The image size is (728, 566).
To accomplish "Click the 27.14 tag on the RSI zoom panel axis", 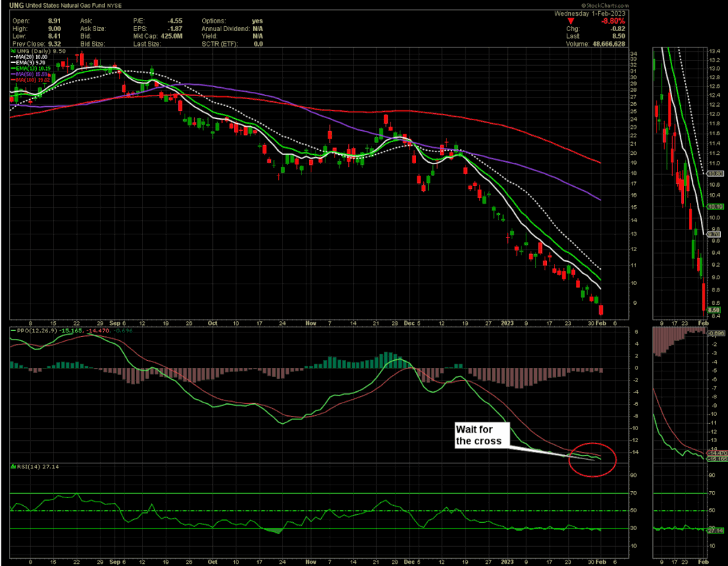I will click(x=715, y=530).
